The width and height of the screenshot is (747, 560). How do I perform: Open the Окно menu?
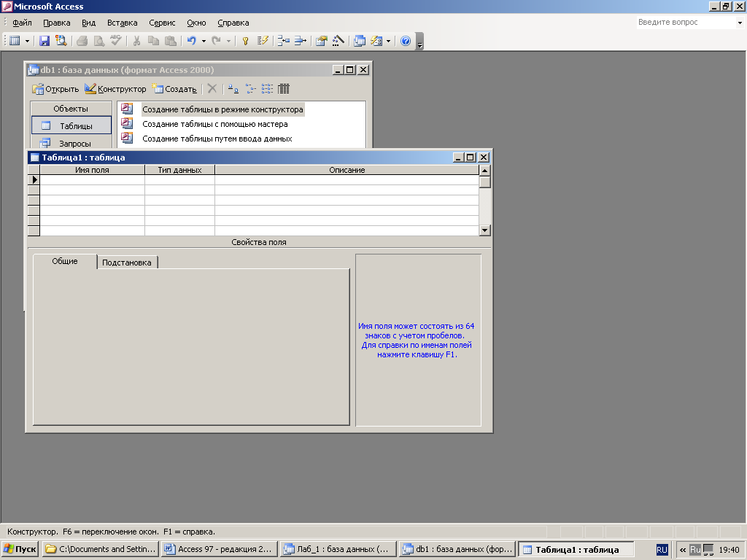(x=196, y=23)
